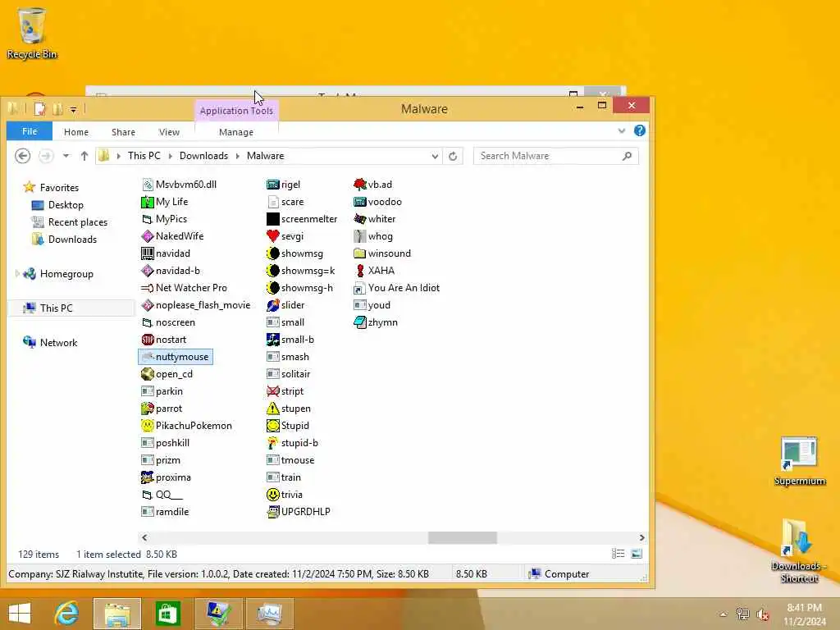
Task: Expand the Downloads breadcrumb arrow
Action: tap(237, 156)
